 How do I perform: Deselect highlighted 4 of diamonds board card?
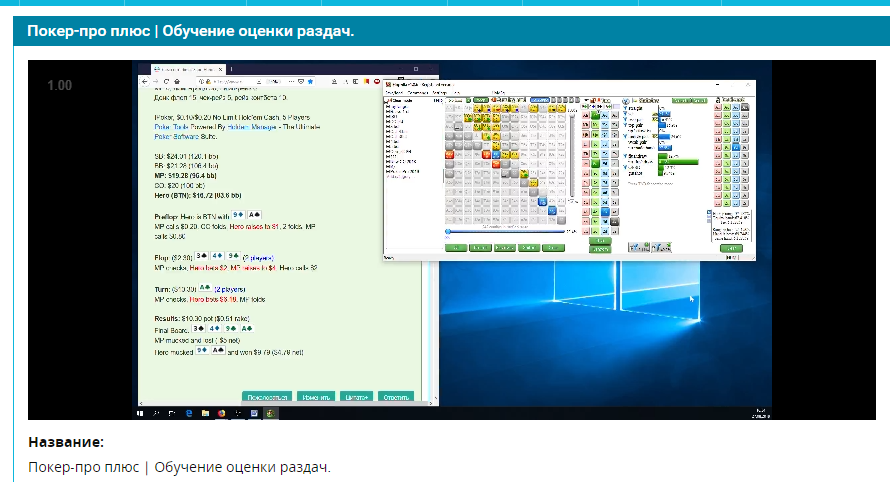coord(605,211)
